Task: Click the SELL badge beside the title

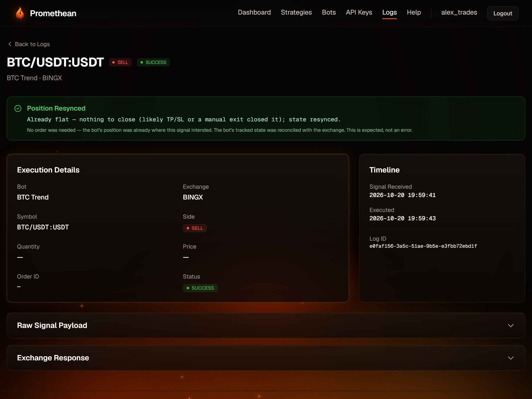Action: [120, 62]
